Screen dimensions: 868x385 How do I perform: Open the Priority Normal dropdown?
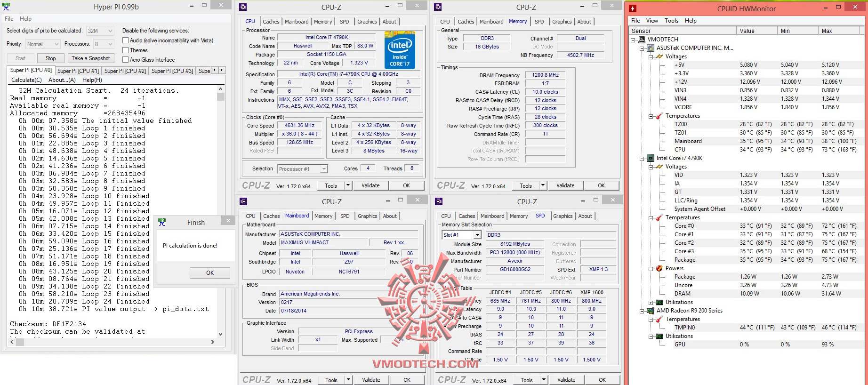pyautogui.click(x=42, y=44)
